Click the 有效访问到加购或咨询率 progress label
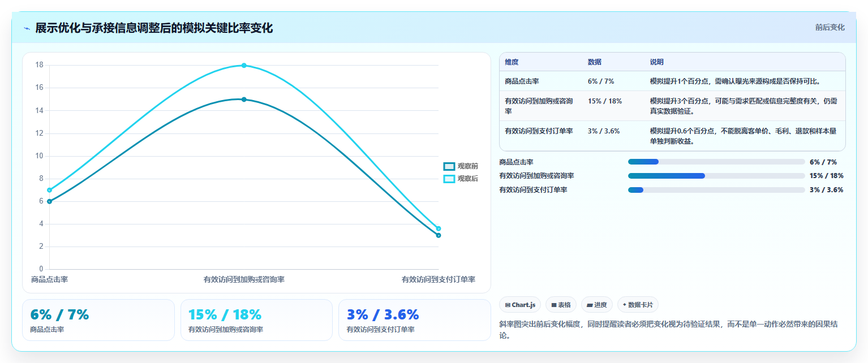The height and width of the screenshot is (363, 868). [536, 176]
